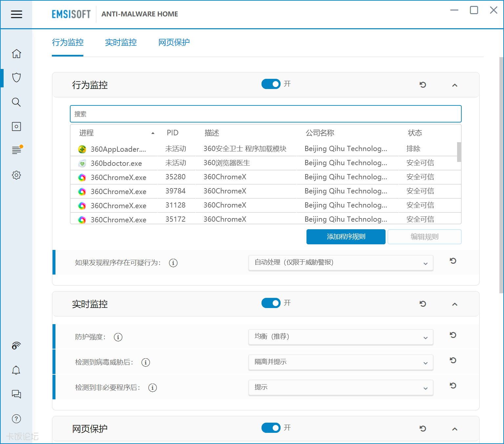The width and height of the screenshot is (504, 444).
Task: Open the hamburger menu
Action: [x=16, y=14]
